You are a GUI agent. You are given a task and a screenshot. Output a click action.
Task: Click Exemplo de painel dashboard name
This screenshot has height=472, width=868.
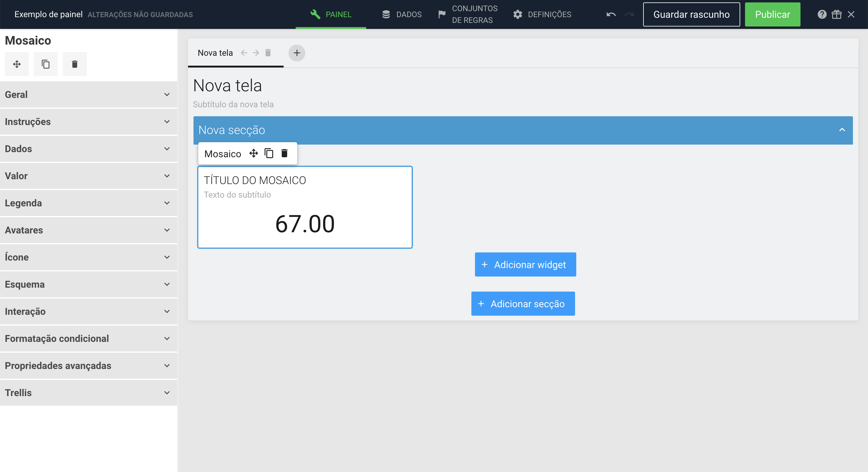(x=49, y=14)
